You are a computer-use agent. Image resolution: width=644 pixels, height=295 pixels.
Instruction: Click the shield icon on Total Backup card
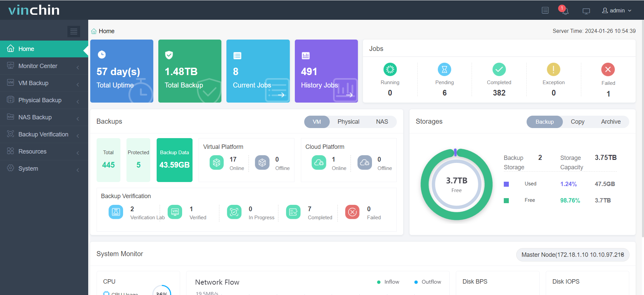click(x=169, y=55)
